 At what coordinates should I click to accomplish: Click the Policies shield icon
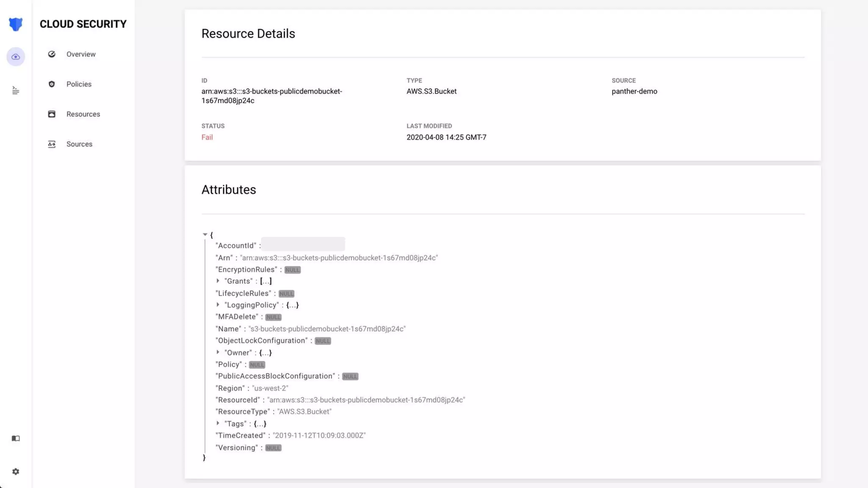[52, 84]
